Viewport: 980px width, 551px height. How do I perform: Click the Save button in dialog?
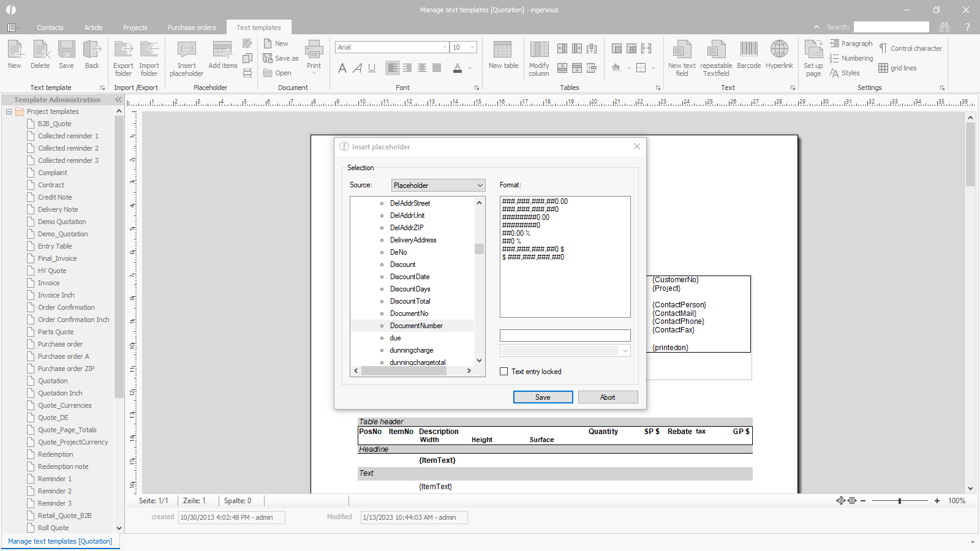(543, 397)
